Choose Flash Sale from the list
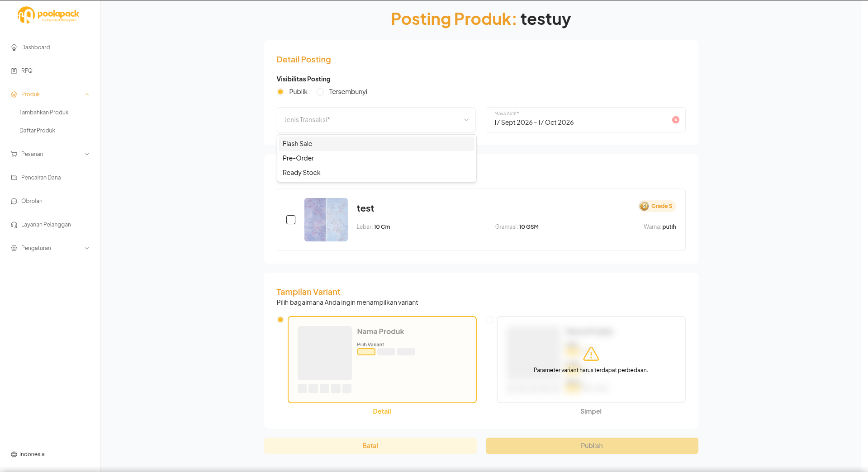Image resolution: width=868 pixels, height=472 pixels. coord(376,144)
